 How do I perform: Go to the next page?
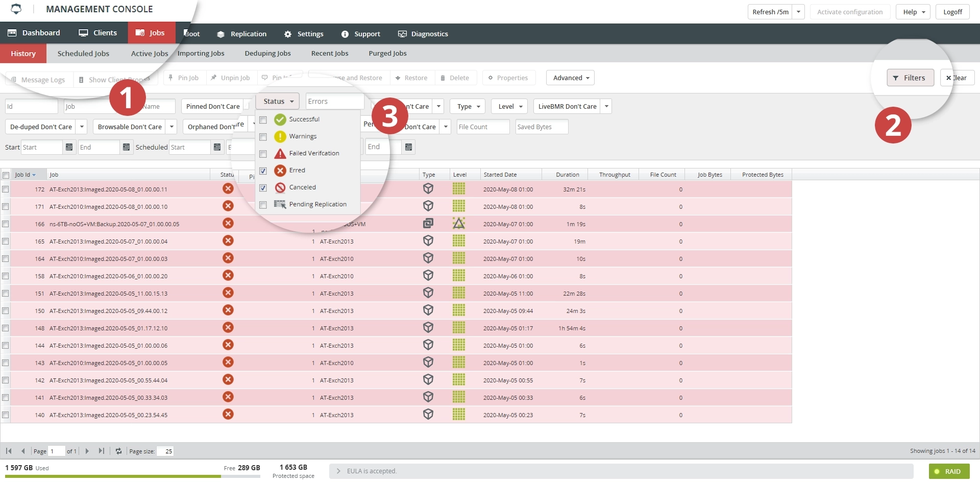pos(87,451)
